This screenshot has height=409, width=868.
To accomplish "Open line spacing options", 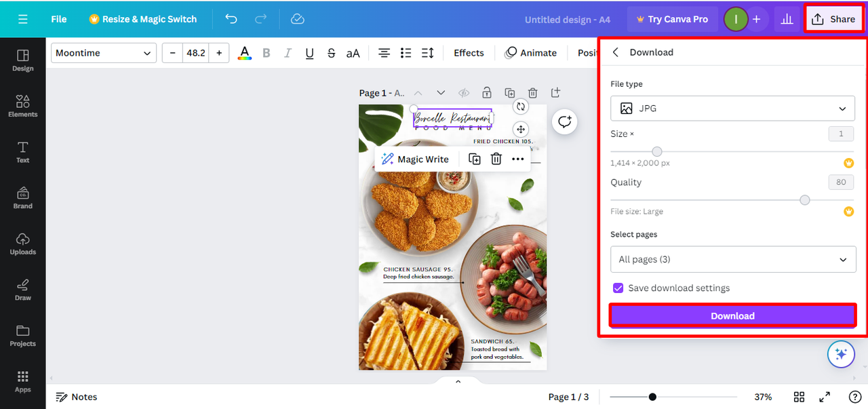I will [427, 53].
